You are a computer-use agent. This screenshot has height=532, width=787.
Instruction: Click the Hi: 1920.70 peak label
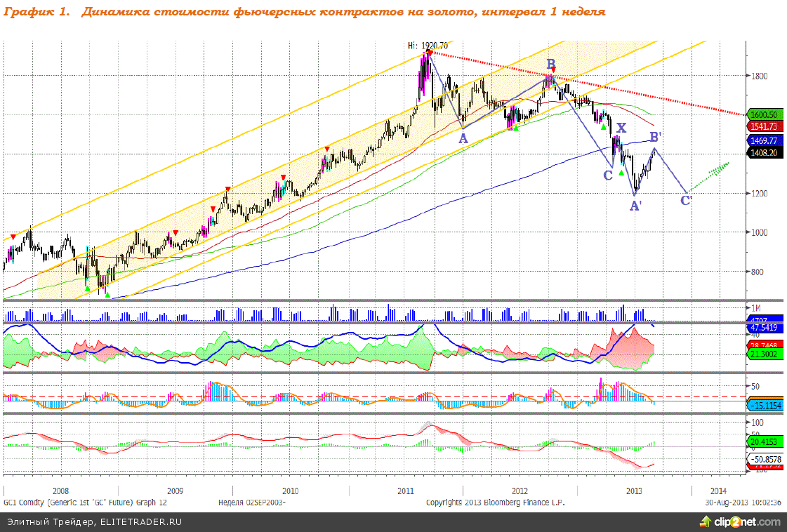coord(428,46)
